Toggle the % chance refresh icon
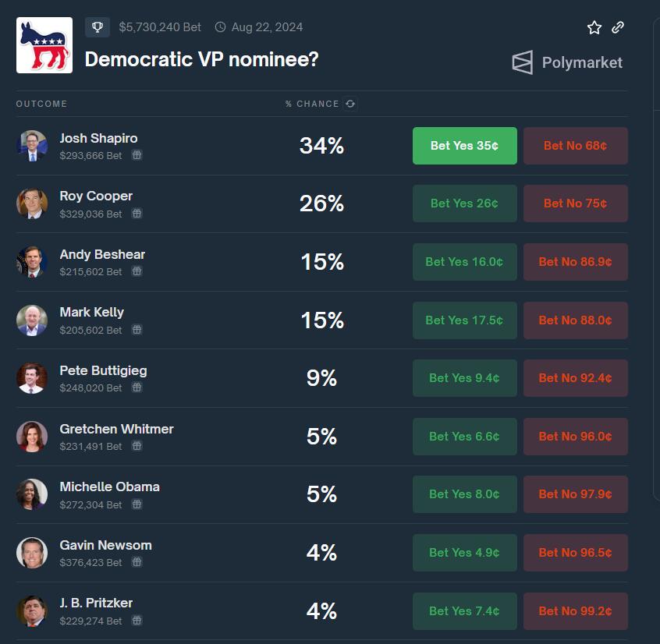The width and height of the screenshot is (660, 644). pyautogui.click(x=350, y=104)
